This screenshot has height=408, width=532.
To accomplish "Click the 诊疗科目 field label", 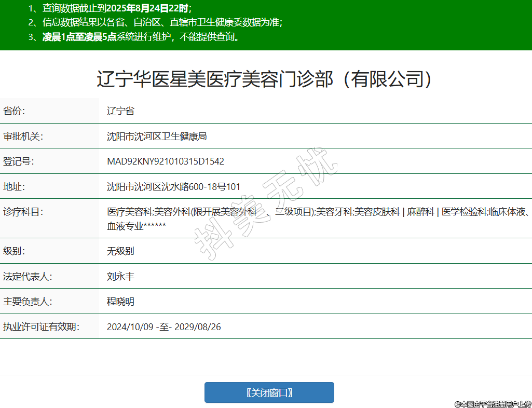I will (x=23, y=212).
